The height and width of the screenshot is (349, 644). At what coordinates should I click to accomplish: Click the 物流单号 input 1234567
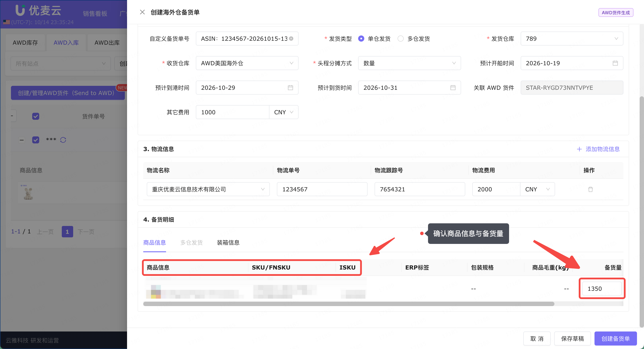[322, 189]
